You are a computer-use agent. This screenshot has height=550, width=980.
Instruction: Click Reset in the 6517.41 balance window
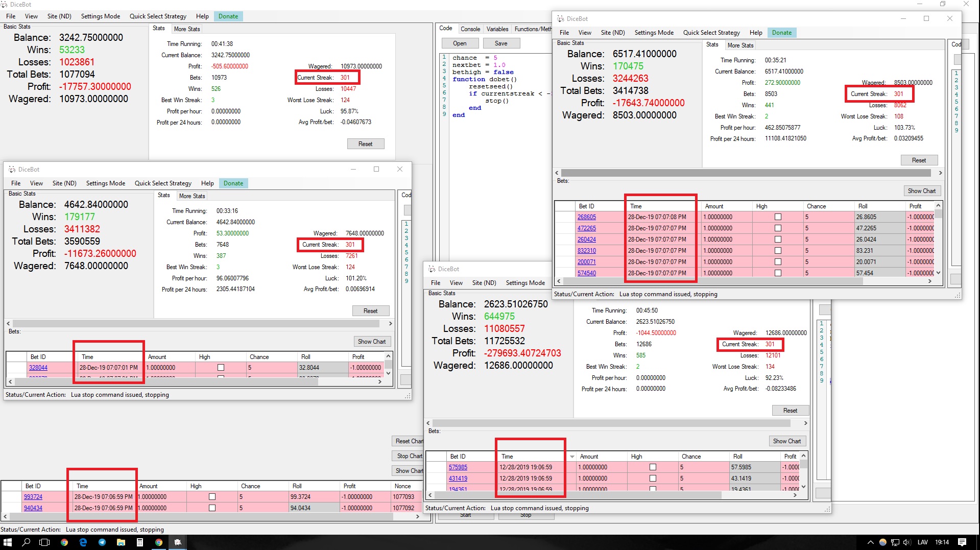pyautogui.click(x=919, y=160)
